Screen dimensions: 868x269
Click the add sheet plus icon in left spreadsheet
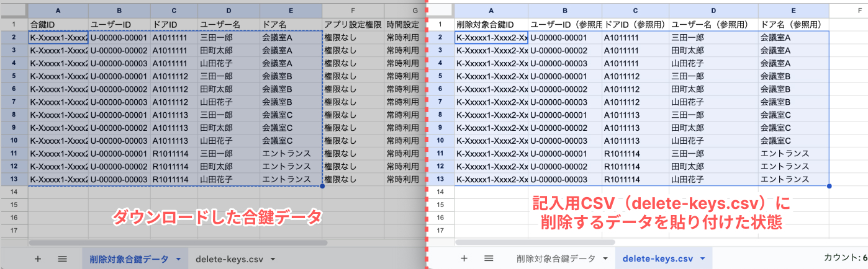pos(37,258)
